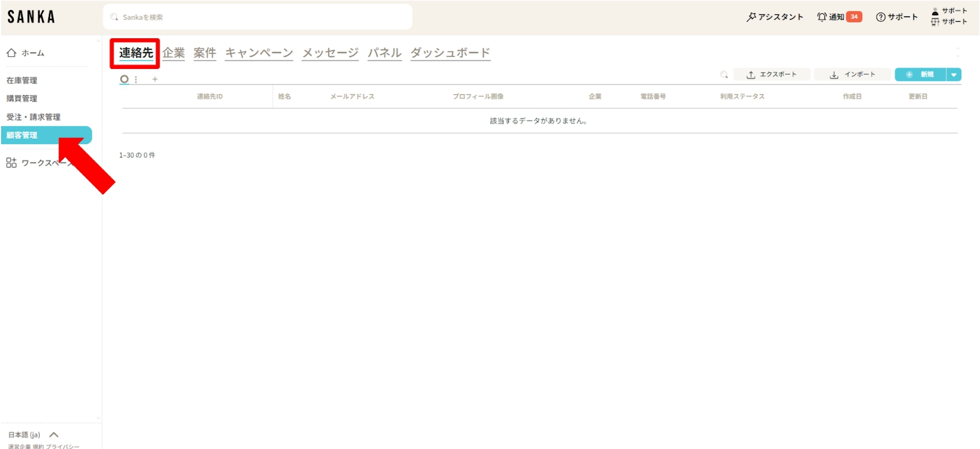Click the table search magnifier icon
This screenshot has height=449, width=980.
(724, 75)
